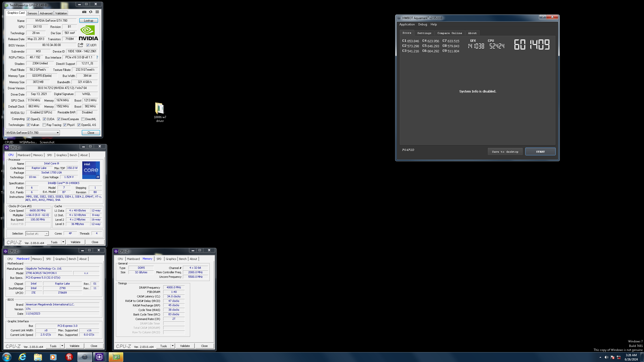This screenshot has width=644, height=362.
Task: Click the Bus Interface question mark
Action: pos(97,57)
